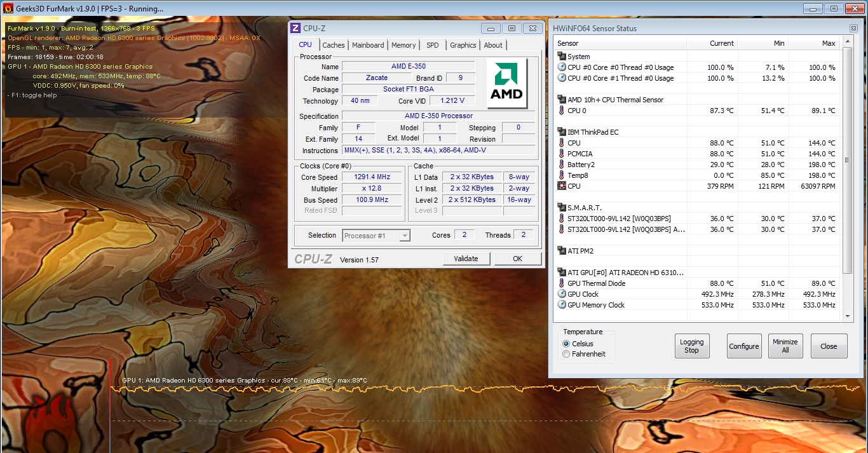Viewport: 868px width, 453px height.
Task: Click CPU #0 Core #1 usage clock icon
Action: pyautogui.click(x=562, y=78)
